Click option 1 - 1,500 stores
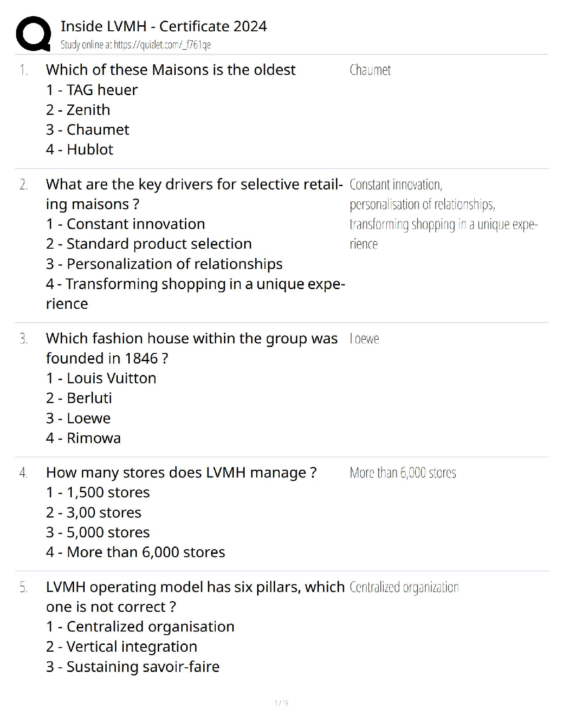Image resolution: width=563 pixels, height=728 pixels. (98, 492)
